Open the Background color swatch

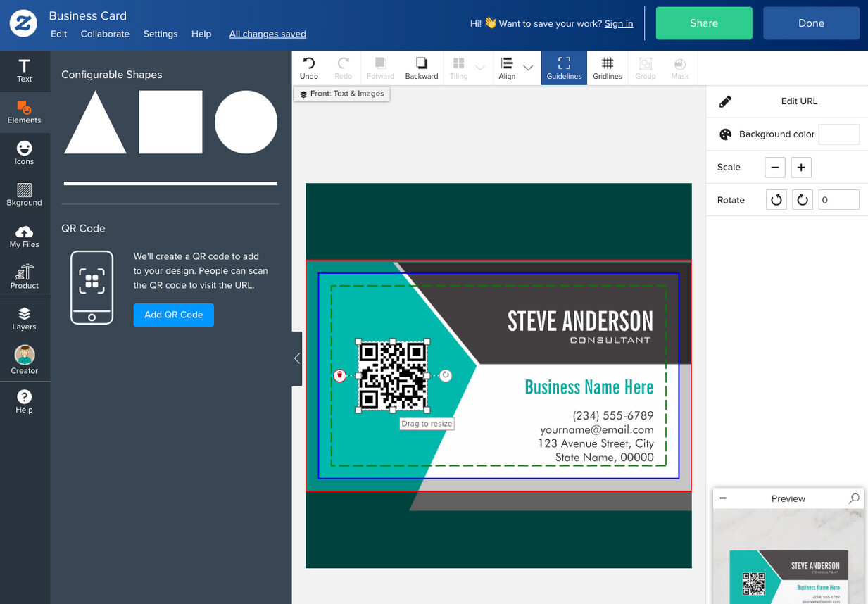point(839,134)
